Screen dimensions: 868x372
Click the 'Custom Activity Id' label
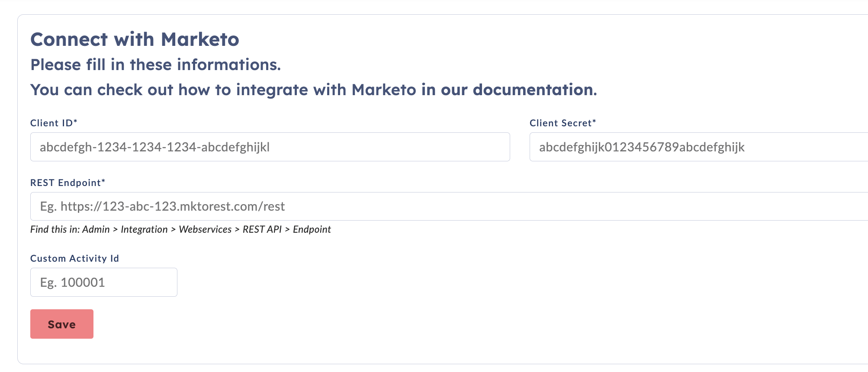(x=74, y=258)
